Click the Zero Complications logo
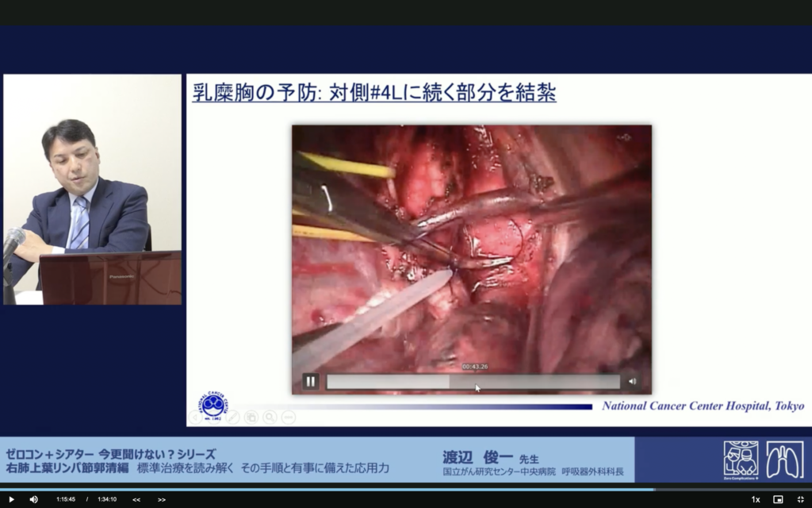The height and width of the screenshot is (508, 812). [741, 460]
